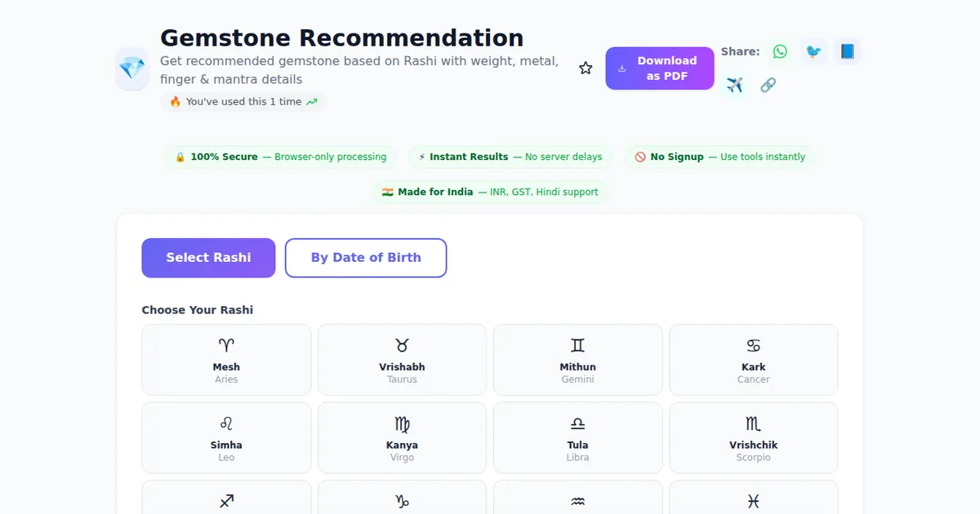This screenshot has width=980, height=514.
Task: Click the lock icon on the Secure badge
Action: [179, 157]
